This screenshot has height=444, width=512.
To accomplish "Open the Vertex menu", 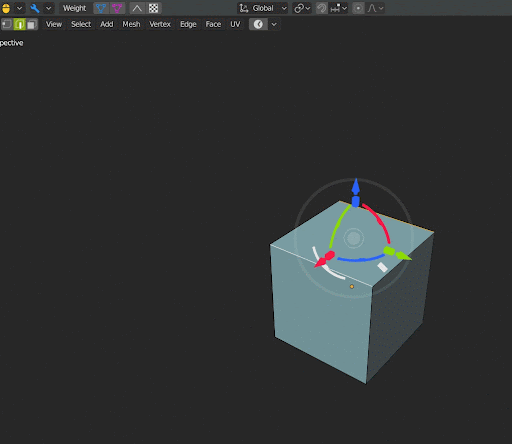I will coord(160,24).
